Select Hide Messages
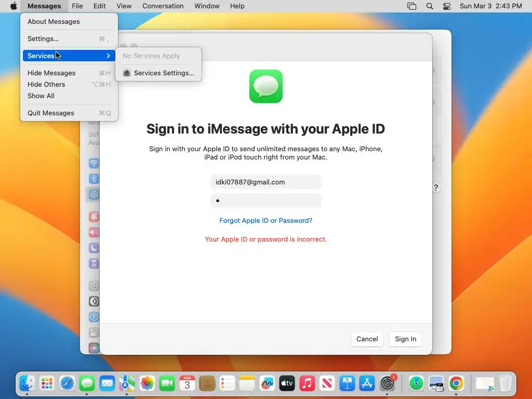 tap(69, 73)
